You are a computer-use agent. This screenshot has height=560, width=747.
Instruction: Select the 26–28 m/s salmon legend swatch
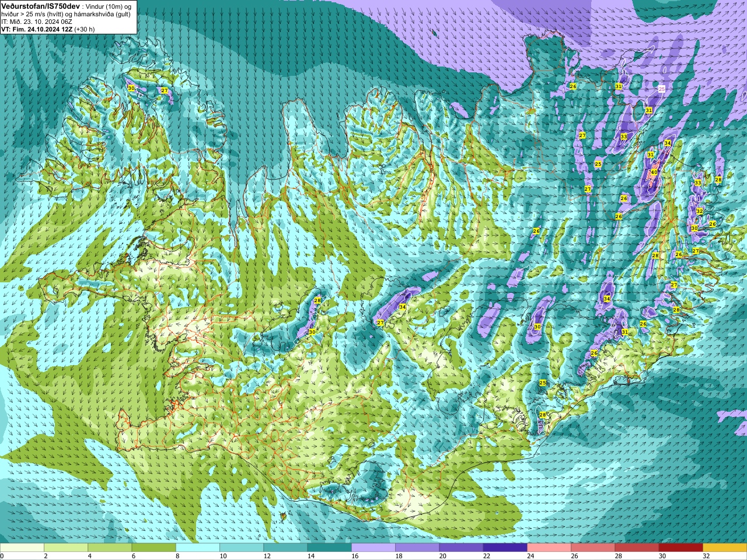pos(593,547)
